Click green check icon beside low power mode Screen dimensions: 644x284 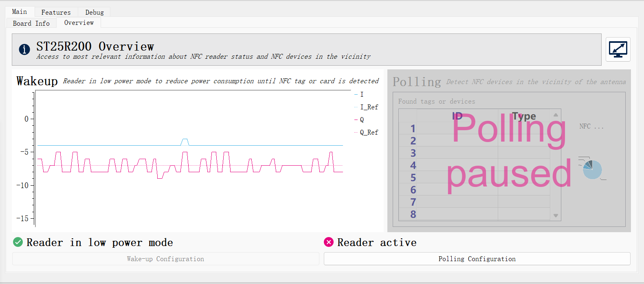[x=18, y=242]
